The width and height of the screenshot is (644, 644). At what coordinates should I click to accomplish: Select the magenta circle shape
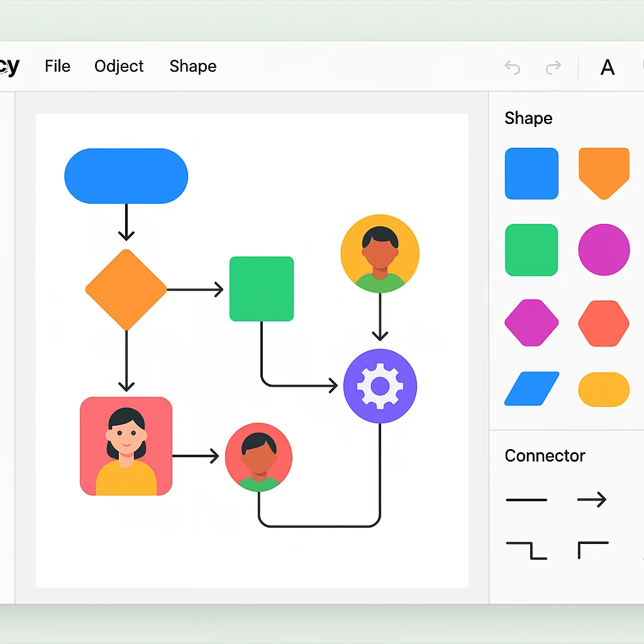[x=604, y=250]
